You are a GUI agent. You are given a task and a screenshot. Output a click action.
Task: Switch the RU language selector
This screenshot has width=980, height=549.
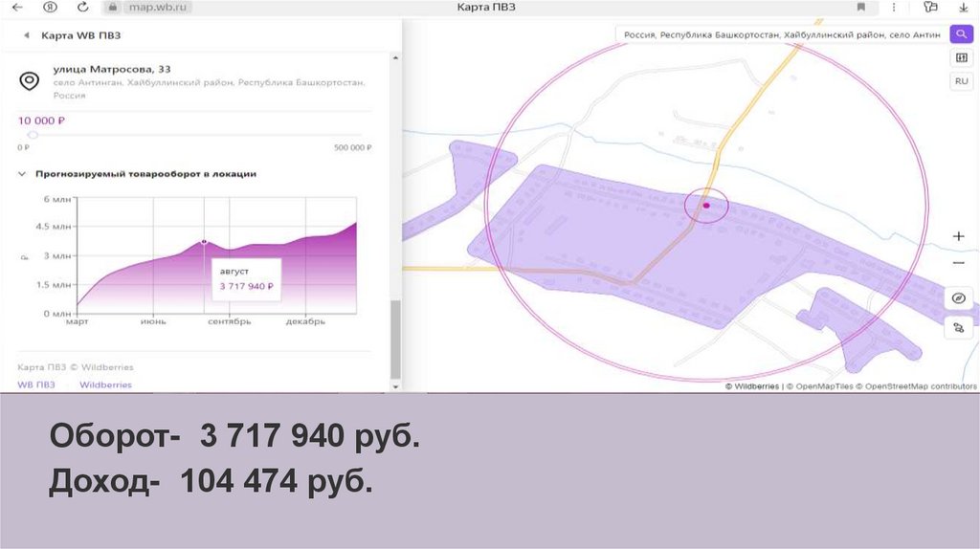(x=960, y=81)
